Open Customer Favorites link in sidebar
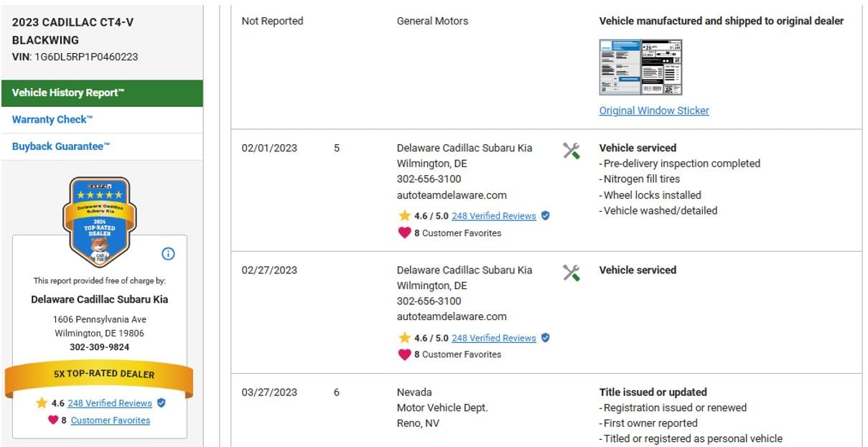The image size is (868, 447). [x=111, y=420]
